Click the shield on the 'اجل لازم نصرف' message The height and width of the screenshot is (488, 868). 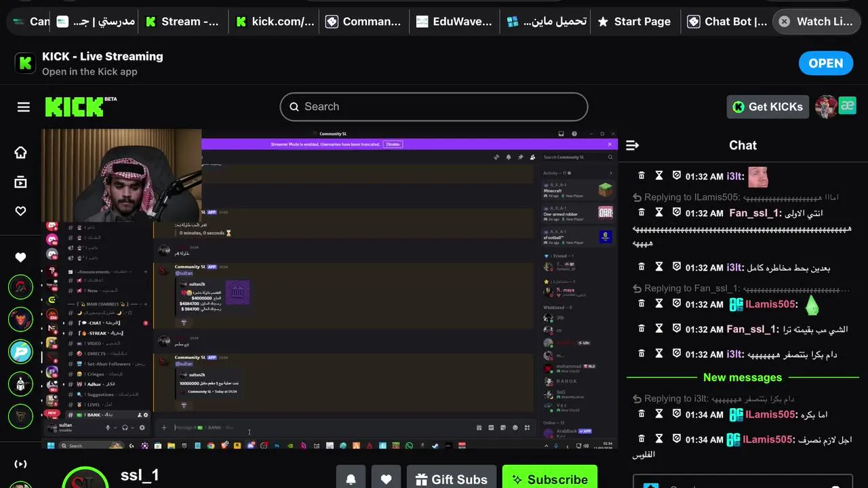coord(676,439)
